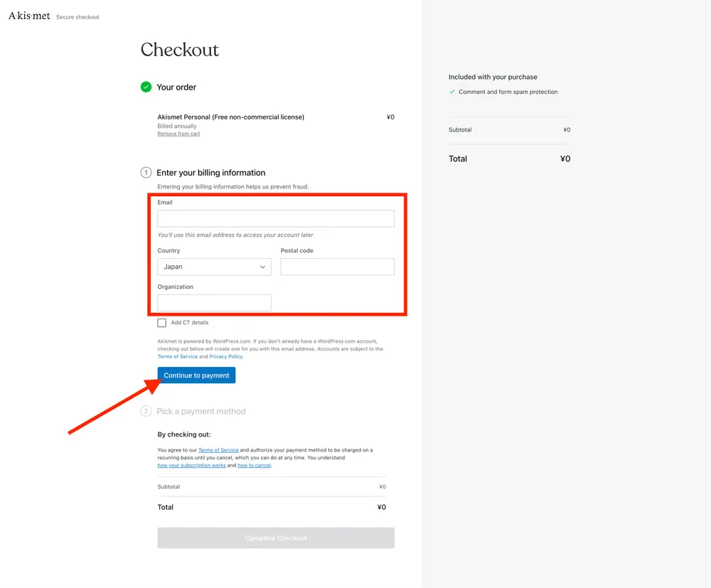Open Terms of Service link beside Privacy Policy
This screenshot has width=711, height=588.
coord(177,357)
